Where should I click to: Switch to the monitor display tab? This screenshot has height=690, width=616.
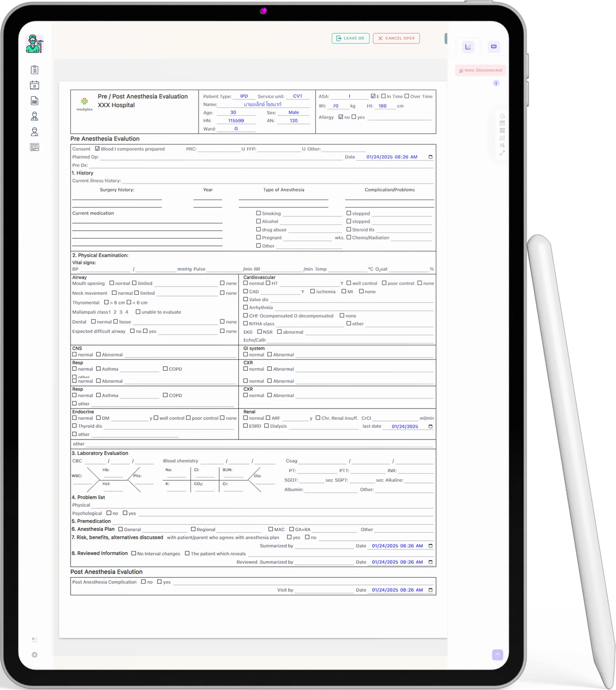point(494,47)
